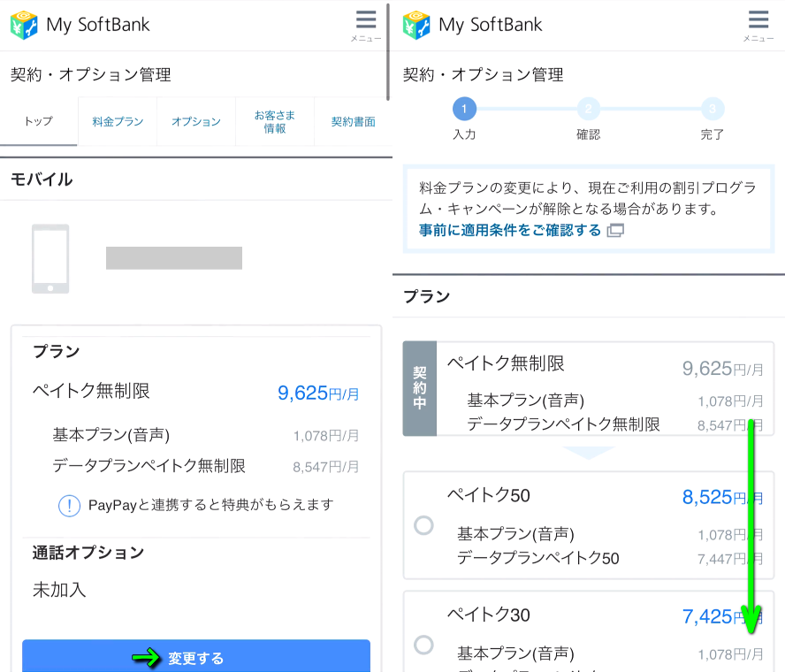Click the ペイトク無制限 plan name in the right panel

506,363
